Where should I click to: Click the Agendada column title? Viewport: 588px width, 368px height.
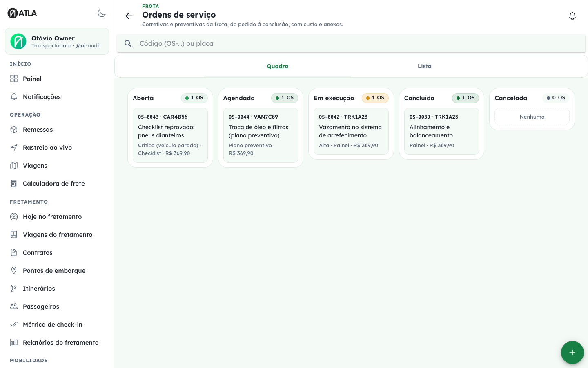click(239, 98)
